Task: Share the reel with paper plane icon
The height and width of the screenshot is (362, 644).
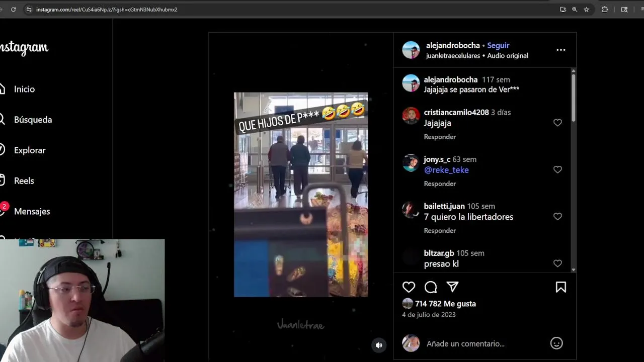Action: click(452, 287)
